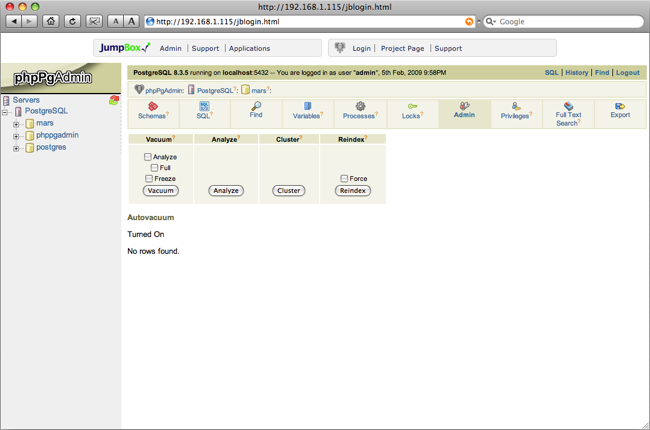The height and width of the screenshot is (430, 650).
Task: Open the Support link beside Project Page
Action: click(x=448, y=49)
